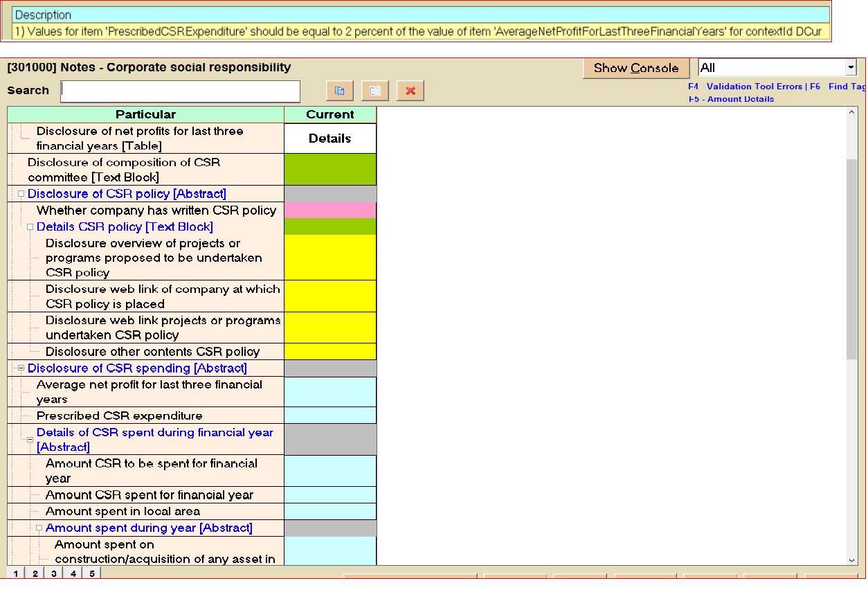The width and height of the screenshot is (868, 590).
Task: Open the All filter dropdown
Action: pos(850,68)
